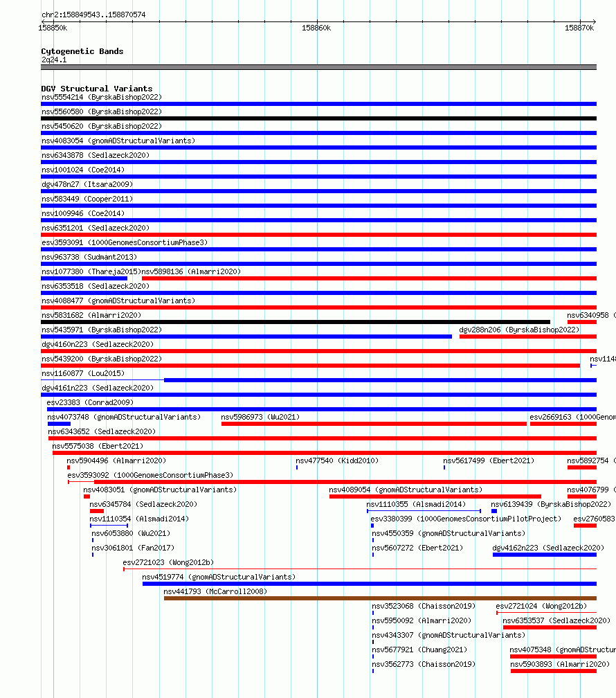Click dgv4160n223 (Sedlazeck2020) label
Screen dimensions: 616x698
[x=98, y=344]
